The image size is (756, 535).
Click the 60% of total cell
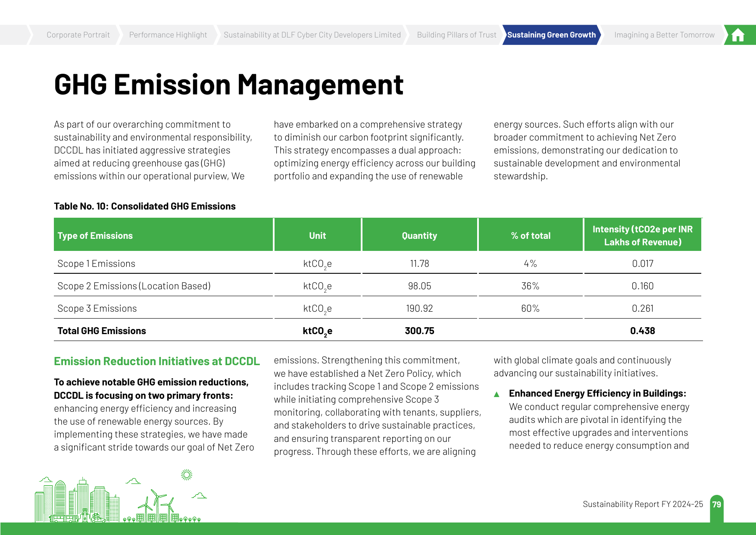coord(531,308)
